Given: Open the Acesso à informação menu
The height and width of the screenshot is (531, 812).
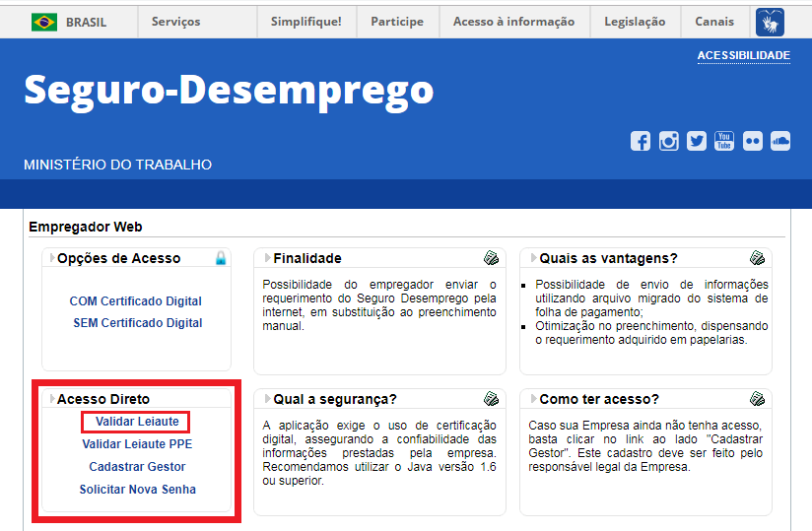Looking at the screenshot, I should pos(513,22).
